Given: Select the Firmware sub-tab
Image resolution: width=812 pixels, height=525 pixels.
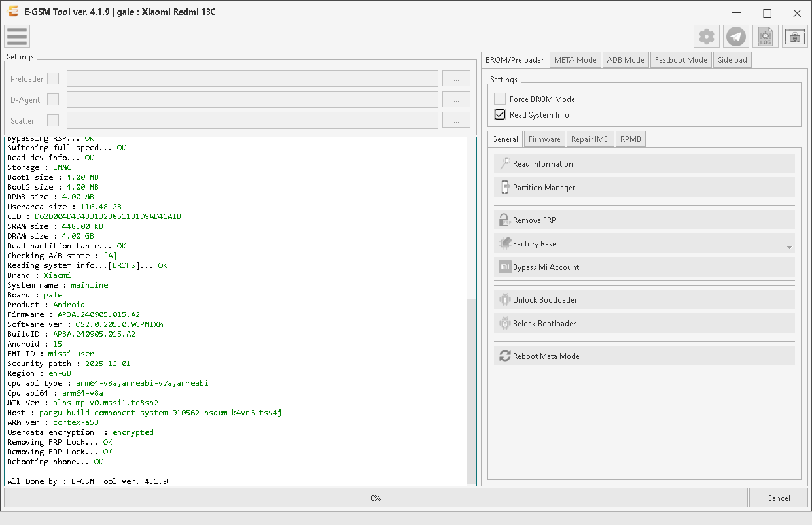Looking at the screenshot, I should pos(544,139).
